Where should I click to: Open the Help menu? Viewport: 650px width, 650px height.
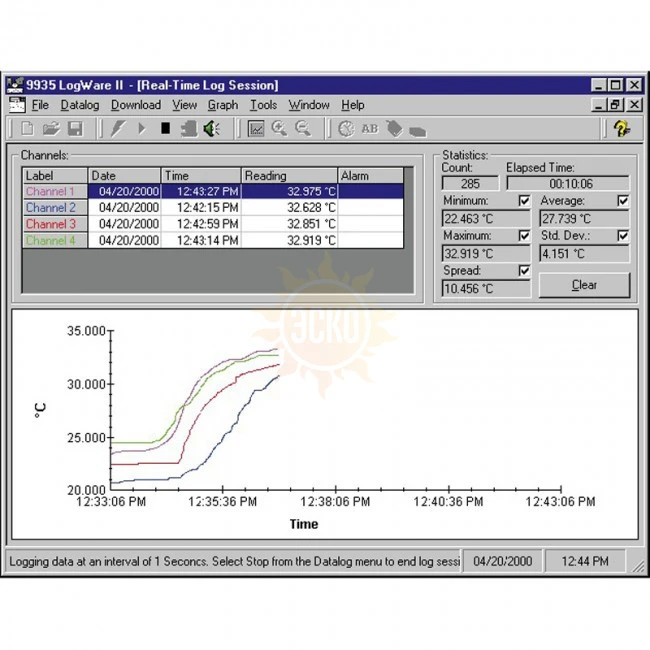[x=353, y=105]
